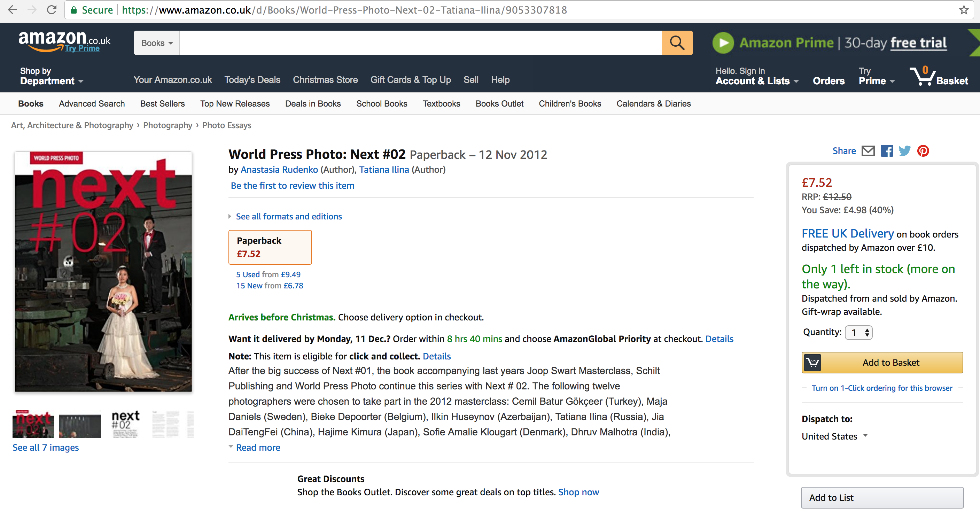Bookmark page with the star icon
980x512 pixels.
click(x=964, y=10)
